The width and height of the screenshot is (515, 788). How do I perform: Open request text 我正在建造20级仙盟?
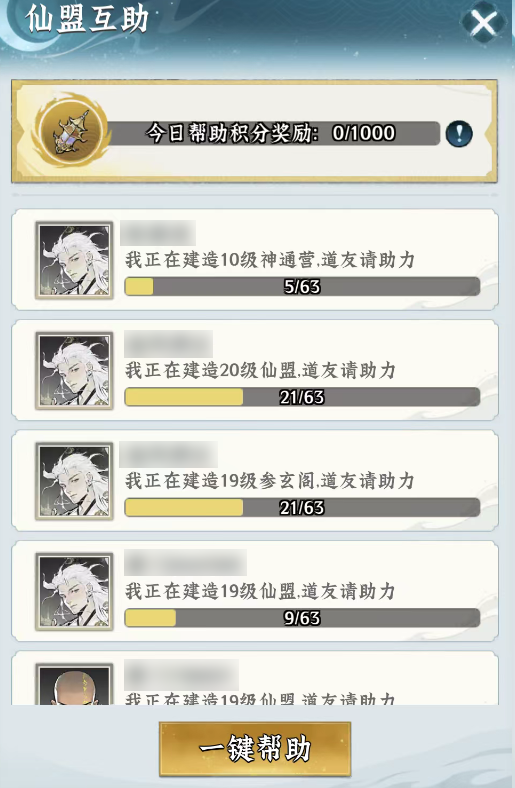coord(260,370)
